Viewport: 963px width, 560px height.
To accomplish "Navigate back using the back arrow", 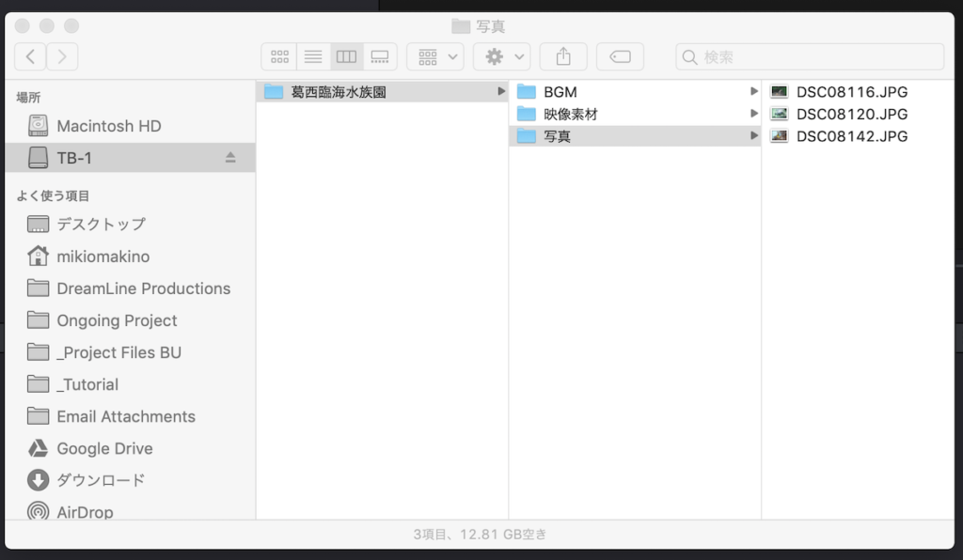I will (x=29, y=56).
